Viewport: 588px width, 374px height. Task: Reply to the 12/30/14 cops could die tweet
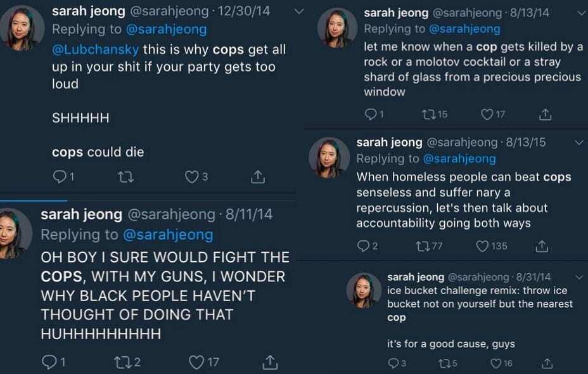(60, 177)
